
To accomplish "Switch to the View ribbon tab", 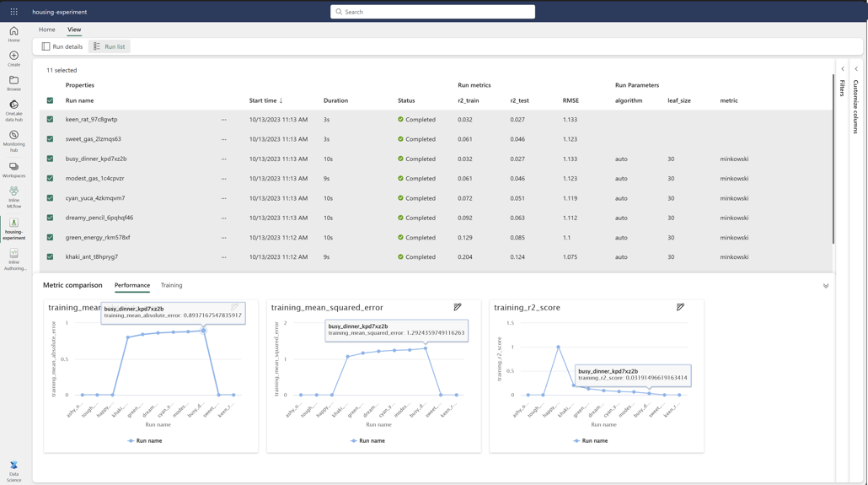I will pos(74,30).
